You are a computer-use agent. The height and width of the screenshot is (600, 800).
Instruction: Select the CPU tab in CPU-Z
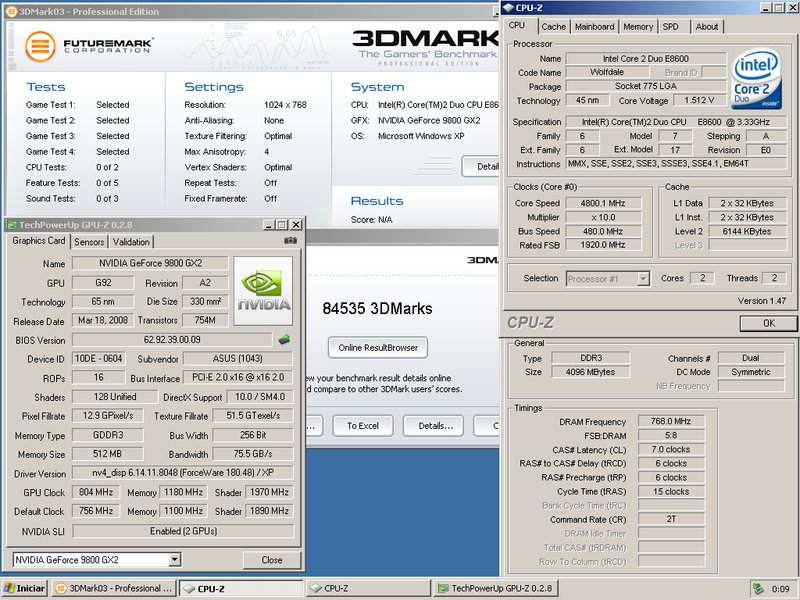pos(517,25)
